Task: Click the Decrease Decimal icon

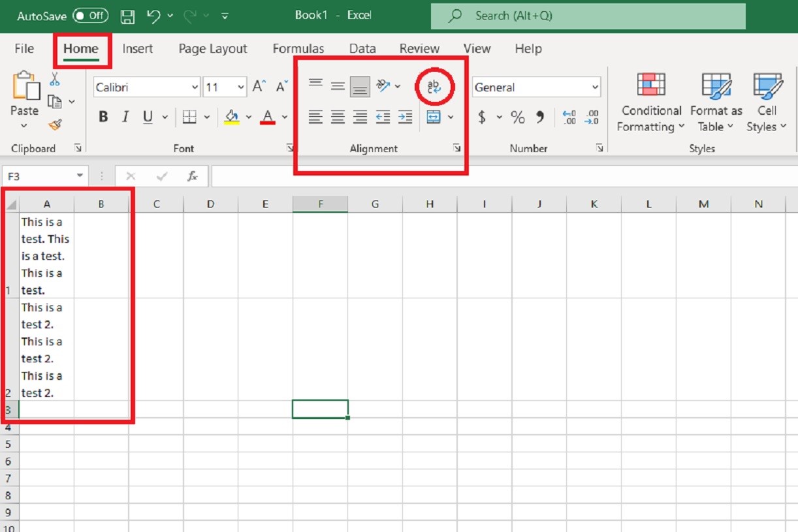Action: coord(592,117)
